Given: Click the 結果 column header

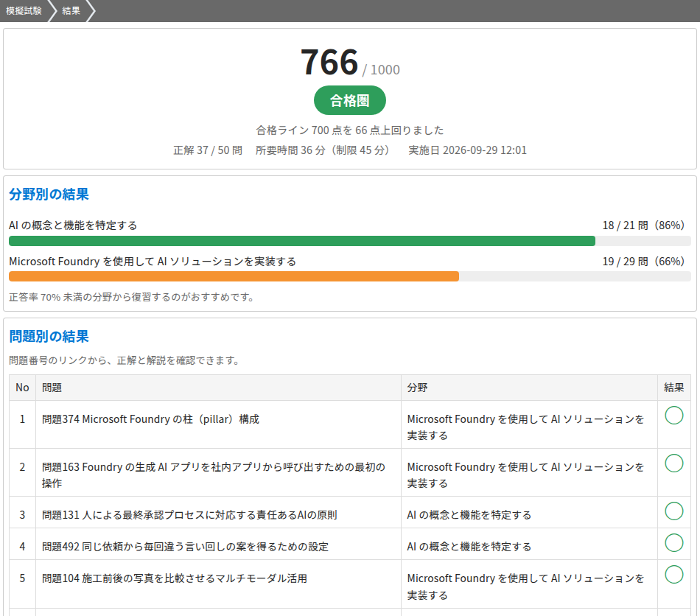Looking at the screenshot, I should point(674,388).
